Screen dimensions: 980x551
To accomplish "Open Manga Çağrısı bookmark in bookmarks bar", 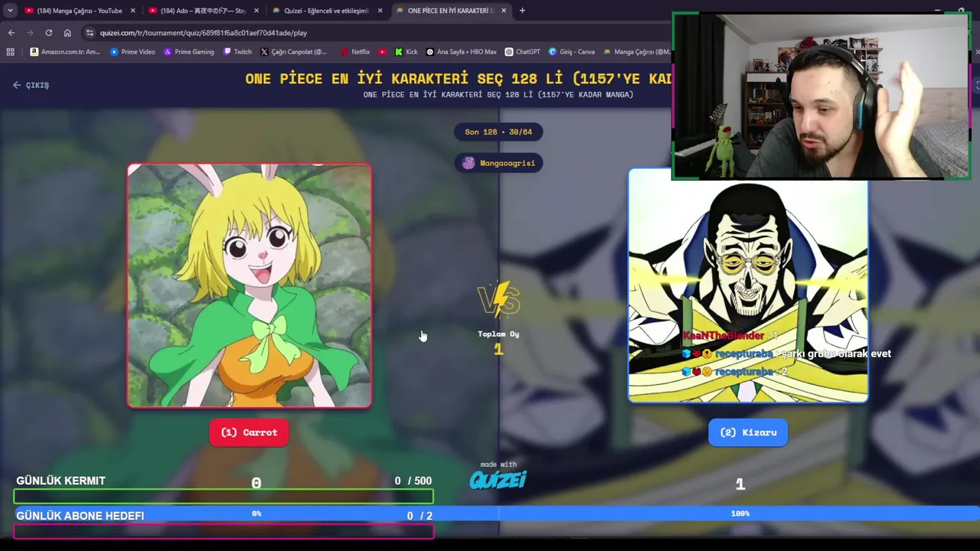I will click(x=637, y=52).
